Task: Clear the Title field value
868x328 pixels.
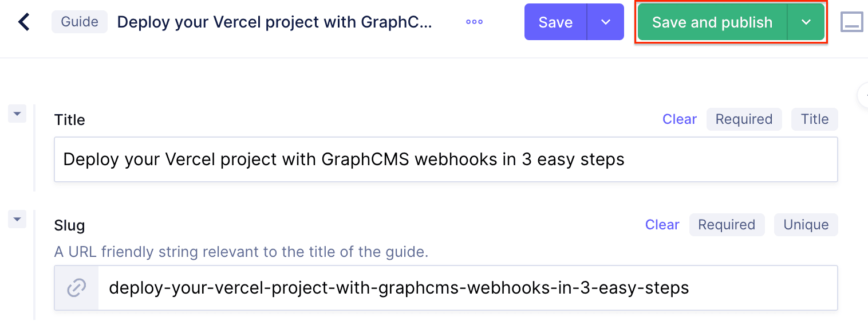Action: [x=680, y=119]
